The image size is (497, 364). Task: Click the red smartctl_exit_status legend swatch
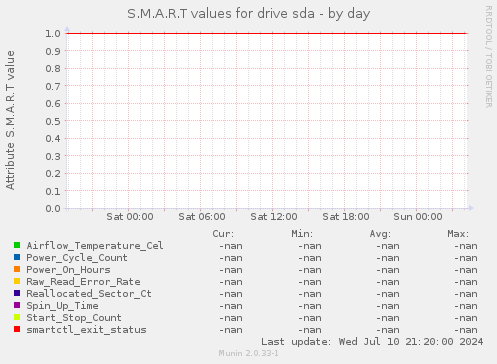pos(17,329)
